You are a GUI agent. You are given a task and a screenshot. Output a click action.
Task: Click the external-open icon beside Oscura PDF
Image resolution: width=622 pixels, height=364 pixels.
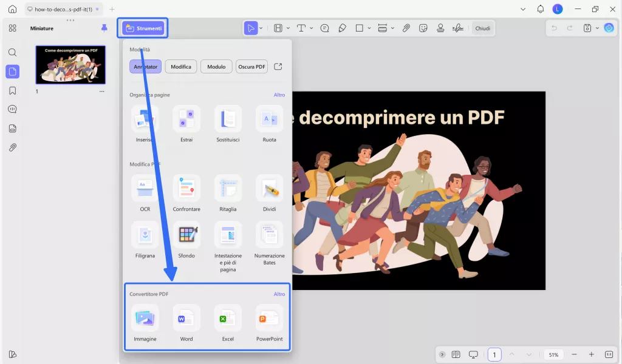click(278, 67)
